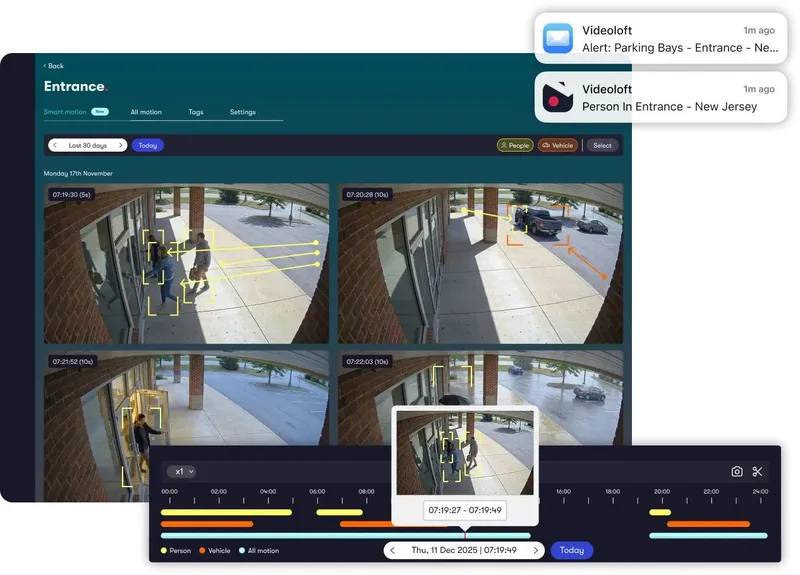Toggle Select mode for clips
This screenshot has width=800, height=575.
(602, 145)
